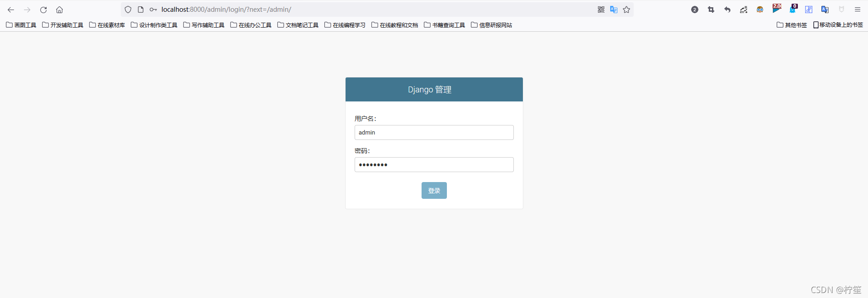
Task: Bookmark this page with star
Action: point(626,10)
